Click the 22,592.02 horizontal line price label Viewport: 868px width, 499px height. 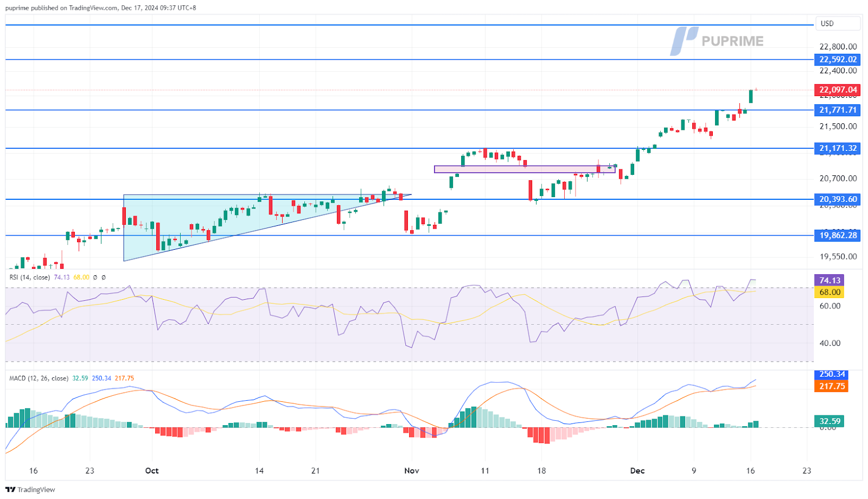[838, 60]
